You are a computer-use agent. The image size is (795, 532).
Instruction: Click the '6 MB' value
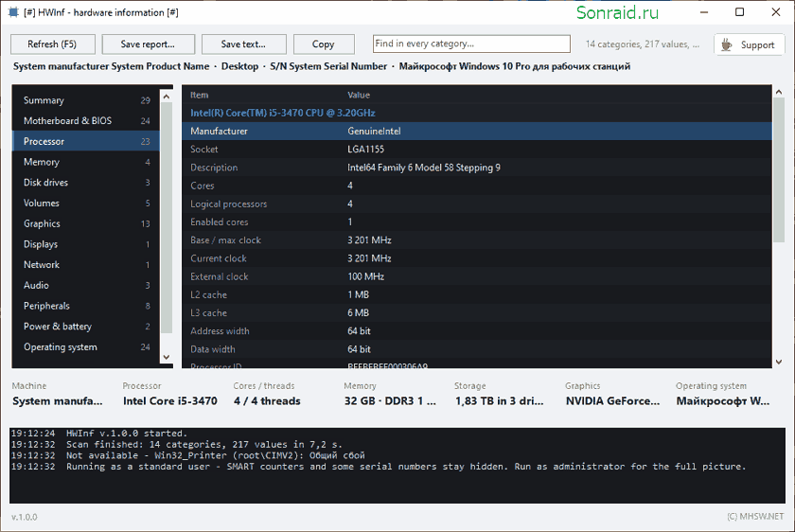tap(358, 313)
